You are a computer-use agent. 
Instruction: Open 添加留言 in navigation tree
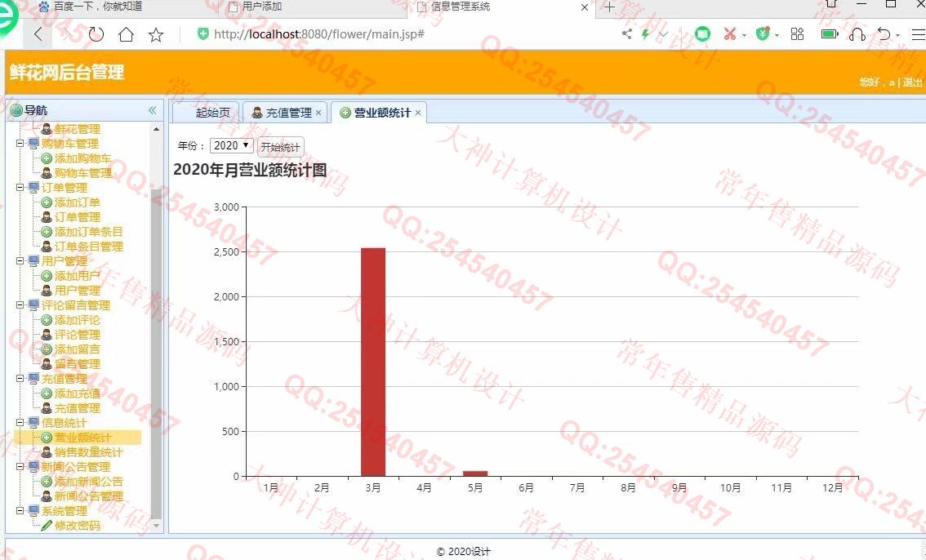(78, 349)
